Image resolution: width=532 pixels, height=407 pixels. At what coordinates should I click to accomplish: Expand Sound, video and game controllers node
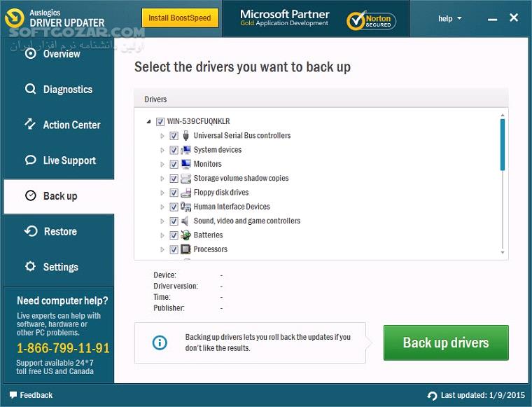(162, 221)
